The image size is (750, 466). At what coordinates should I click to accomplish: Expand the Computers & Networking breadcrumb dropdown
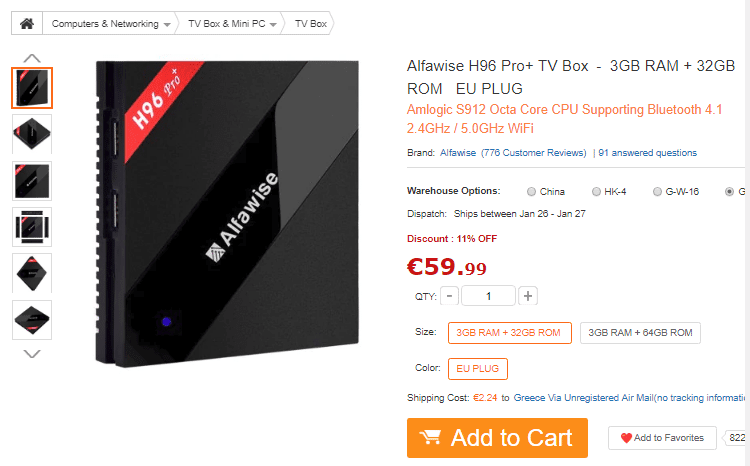(x=167, y=24)
